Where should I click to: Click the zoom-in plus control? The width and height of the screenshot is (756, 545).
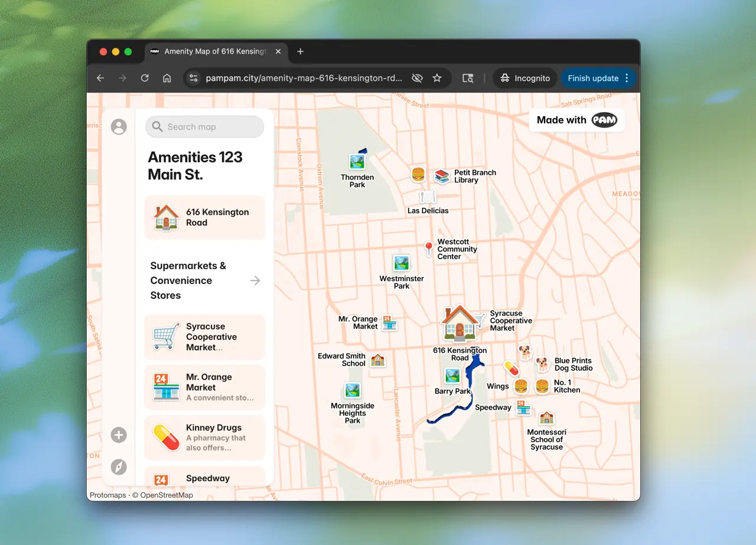point(119,435)
